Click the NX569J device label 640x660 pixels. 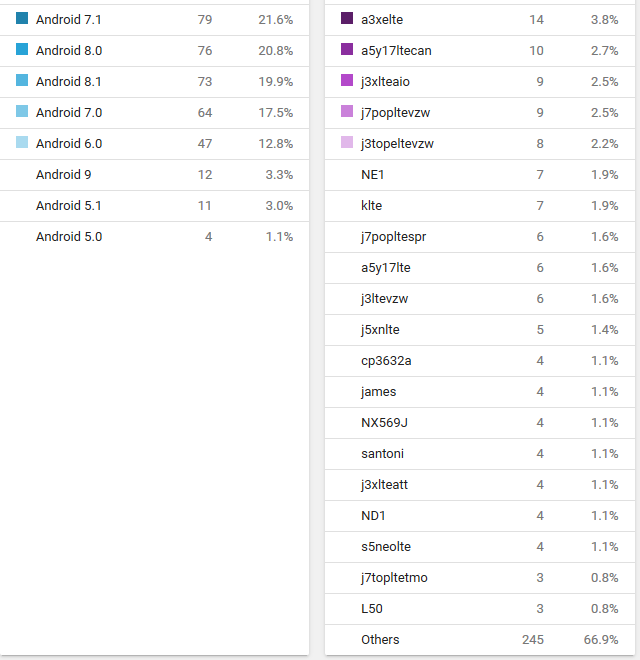point(385,423)
